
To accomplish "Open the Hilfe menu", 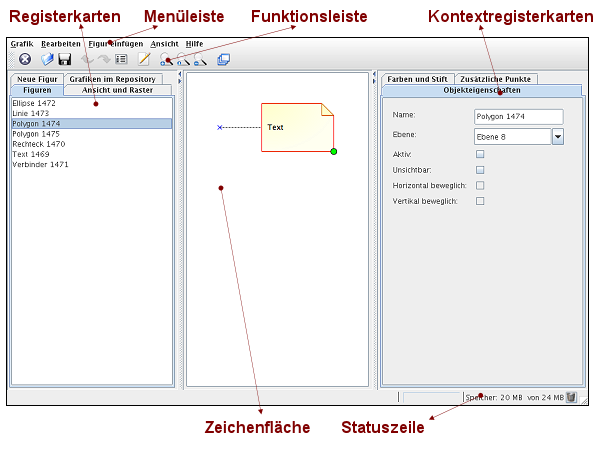I will click(194, 44).
